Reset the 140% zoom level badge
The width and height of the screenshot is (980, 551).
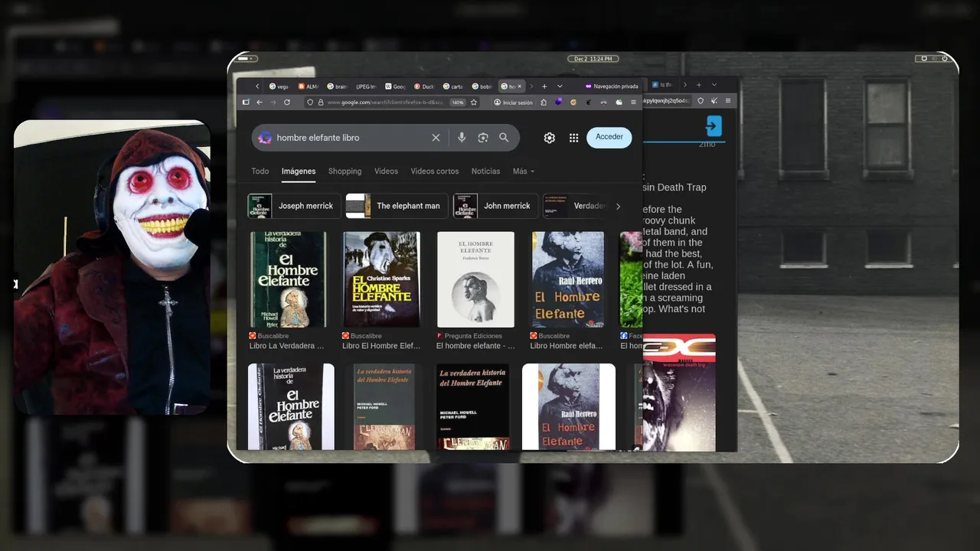tap(457, 102)
